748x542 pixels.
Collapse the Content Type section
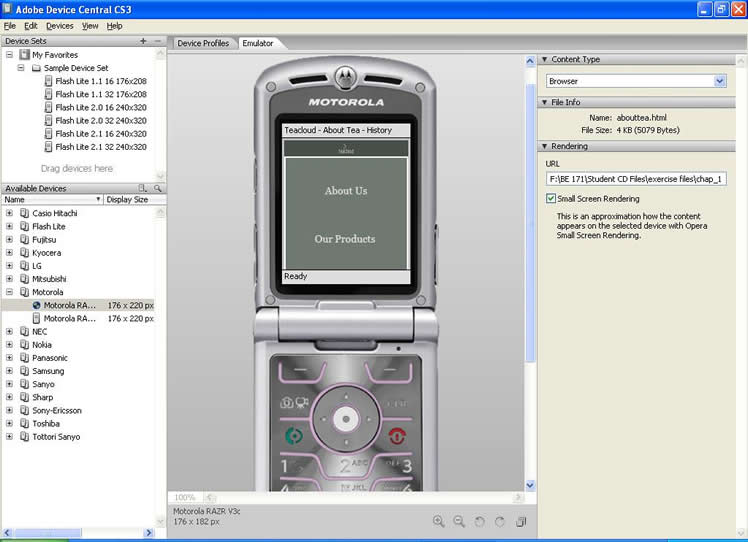pyautogui.click(x=544, y=59)
